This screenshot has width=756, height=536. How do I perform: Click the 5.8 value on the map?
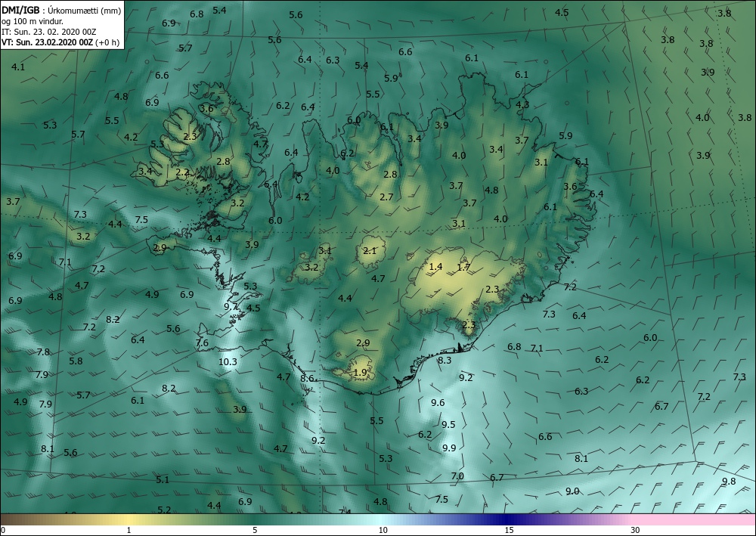tap(76, 361)
